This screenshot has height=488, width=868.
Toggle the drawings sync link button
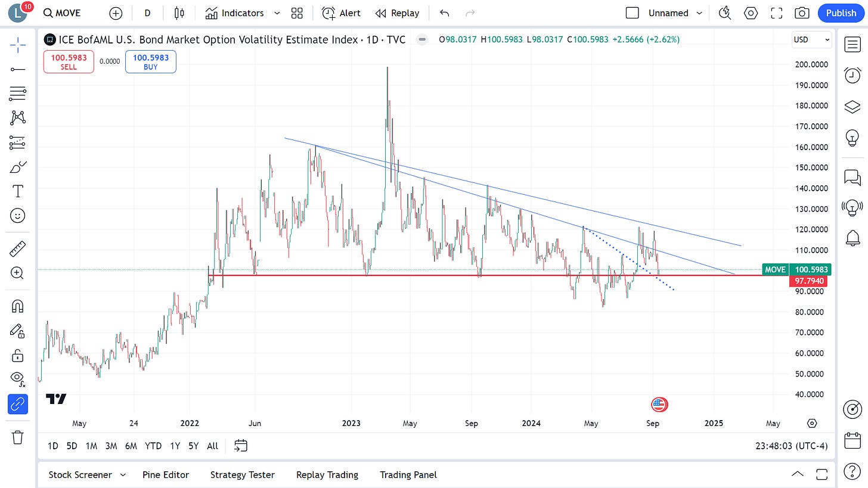18,404
